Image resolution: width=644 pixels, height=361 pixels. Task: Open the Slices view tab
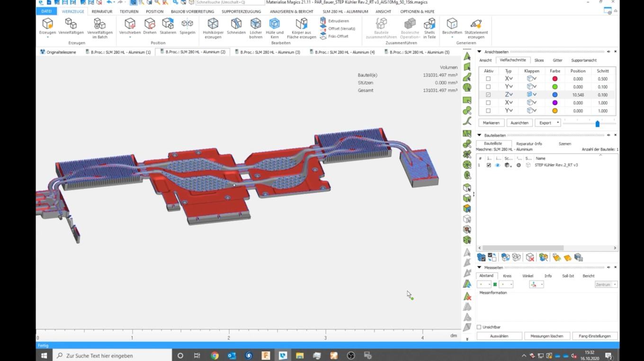click(x=539, y=60)
